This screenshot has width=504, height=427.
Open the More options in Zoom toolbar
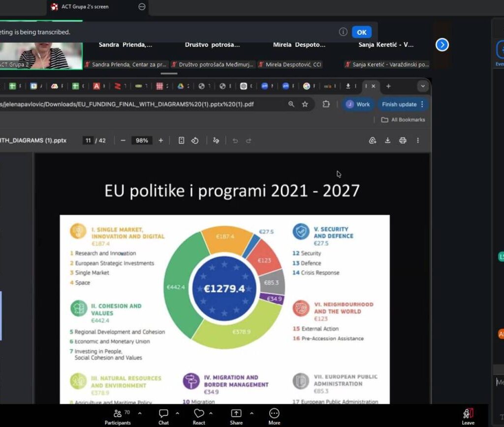pyautogui.click(x=274, y=414)
